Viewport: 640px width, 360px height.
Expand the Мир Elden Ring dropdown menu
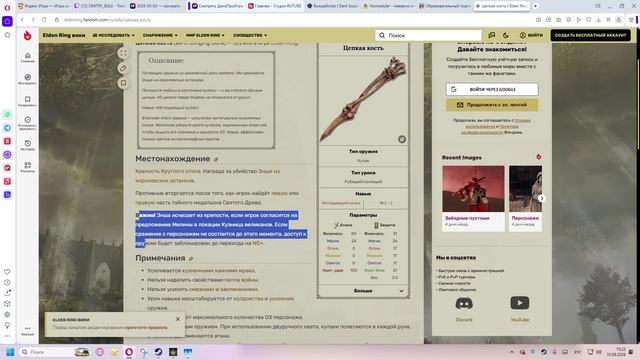(205, 36)
